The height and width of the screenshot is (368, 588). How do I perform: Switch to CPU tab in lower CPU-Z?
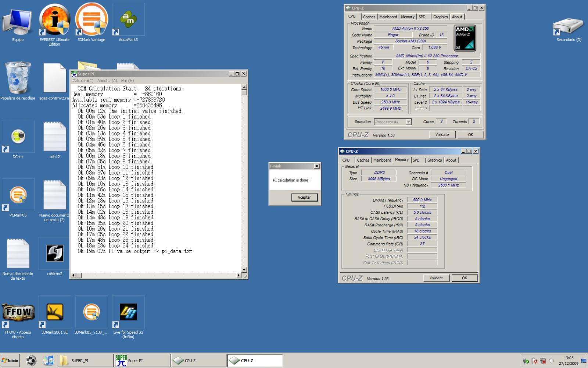click(346, 160)
